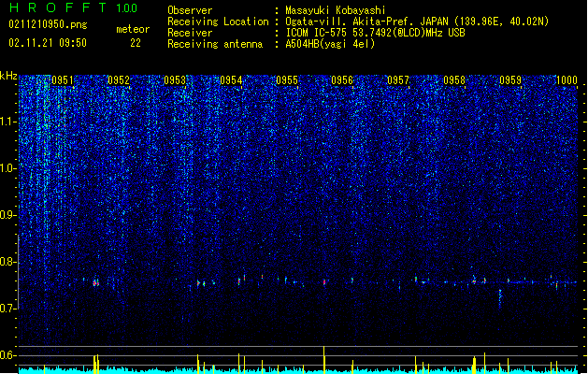Click the Observer label

coord(190,10)
